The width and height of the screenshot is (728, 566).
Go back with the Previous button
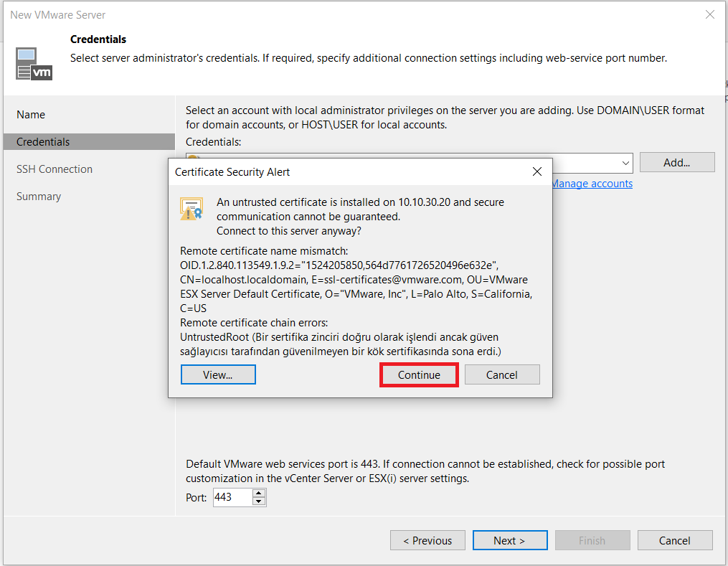(x=427, y=541)
